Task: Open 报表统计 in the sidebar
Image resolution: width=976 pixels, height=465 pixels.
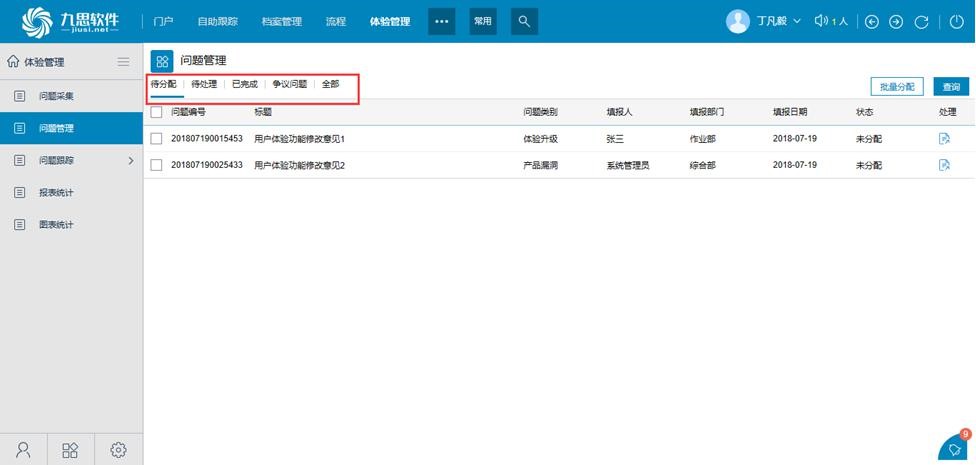Action: point(56,192)
